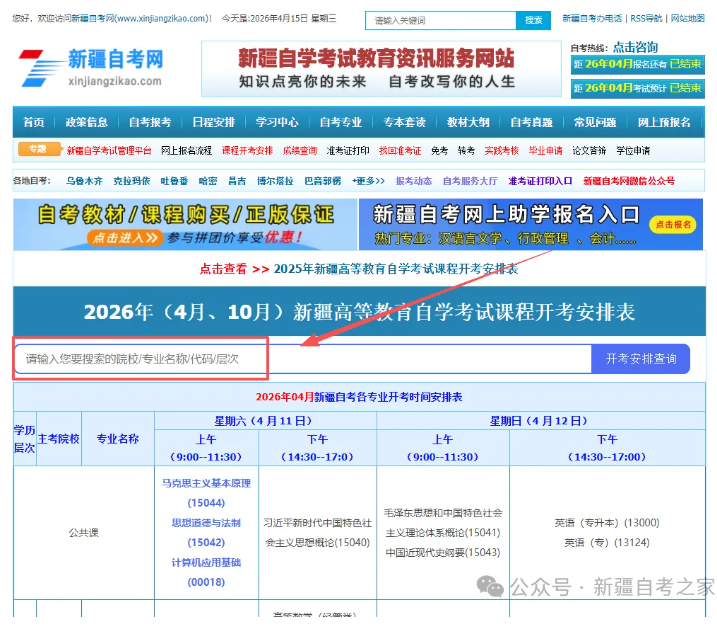The width and height of the screenshot is (717, 628).
Task: Click the 新疆自考网 site logo
Action: [x=91, y=68]
